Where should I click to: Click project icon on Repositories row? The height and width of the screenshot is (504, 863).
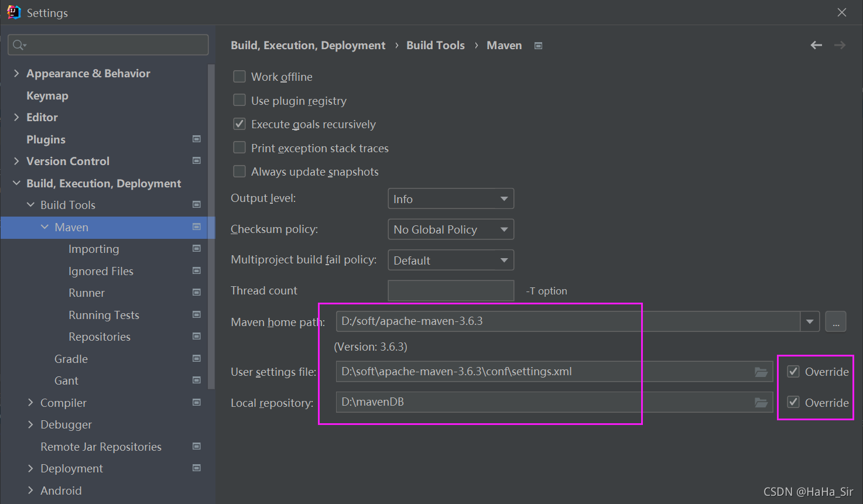(197, 336)
